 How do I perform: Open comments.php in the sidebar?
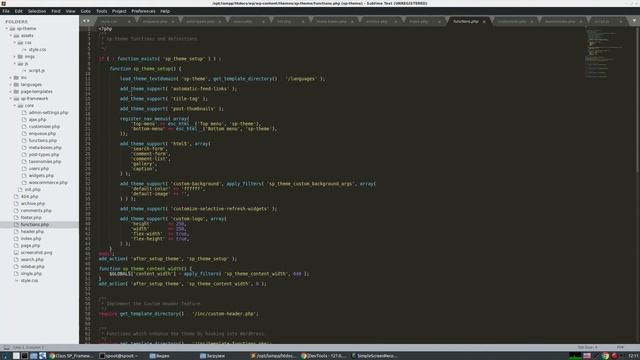coord(36,210)
